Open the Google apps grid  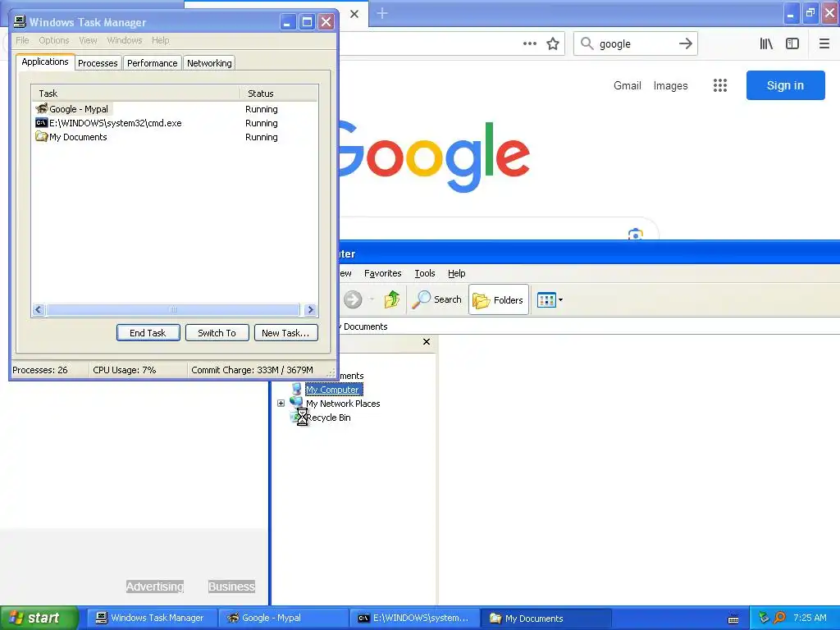point(720,85)
